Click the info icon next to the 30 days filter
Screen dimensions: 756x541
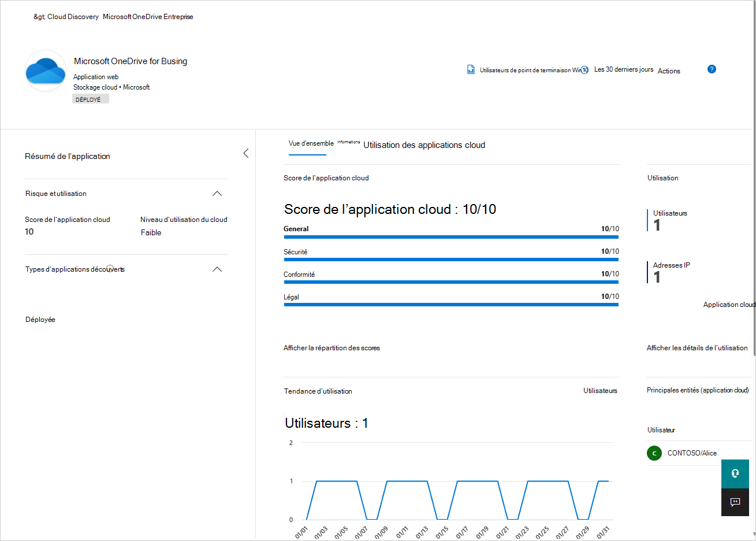584,70
